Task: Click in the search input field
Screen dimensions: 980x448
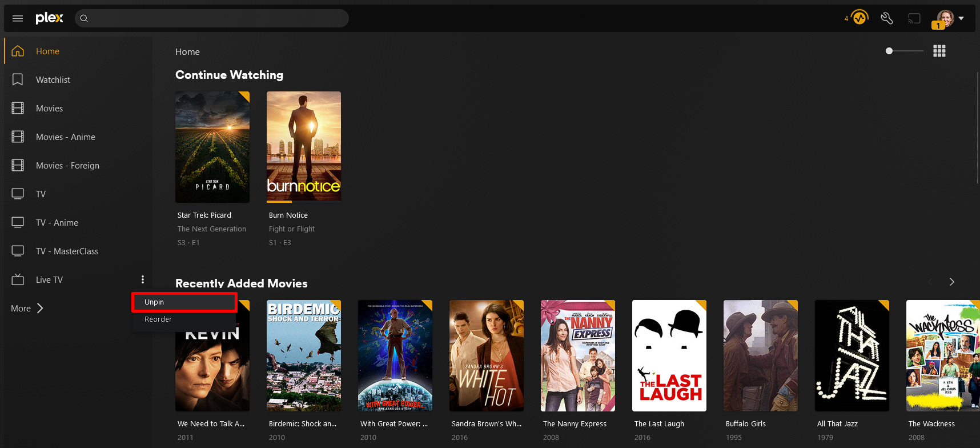Action: [x=217, y=18]
